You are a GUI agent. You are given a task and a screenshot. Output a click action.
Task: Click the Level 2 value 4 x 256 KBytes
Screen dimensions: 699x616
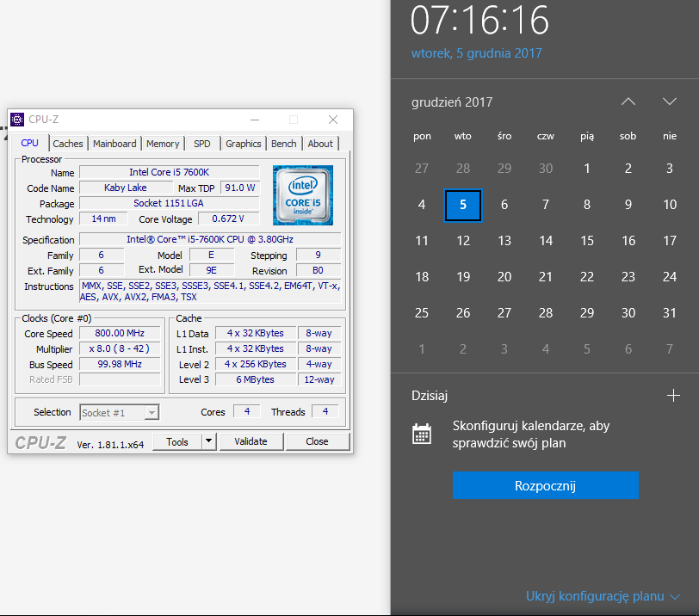point(256,364)
